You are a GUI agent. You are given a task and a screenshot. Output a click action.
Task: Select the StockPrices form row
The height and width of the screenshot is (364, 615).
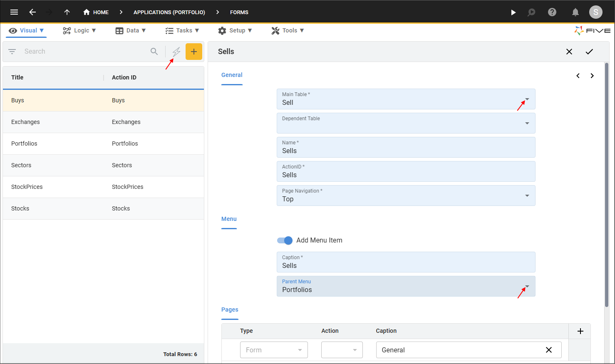(103, 187)
